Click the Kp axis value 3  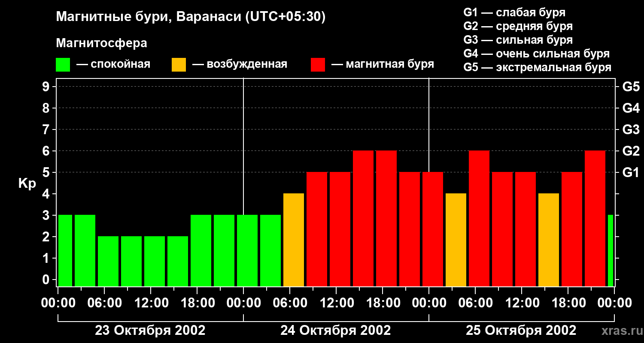47,215
